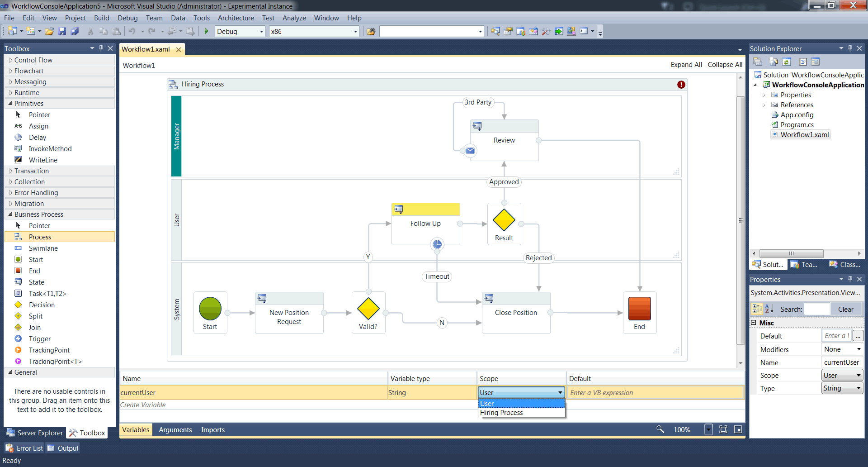Switch to the Imports tab
Screen dimensions: 868x467
tap(213, 430)
